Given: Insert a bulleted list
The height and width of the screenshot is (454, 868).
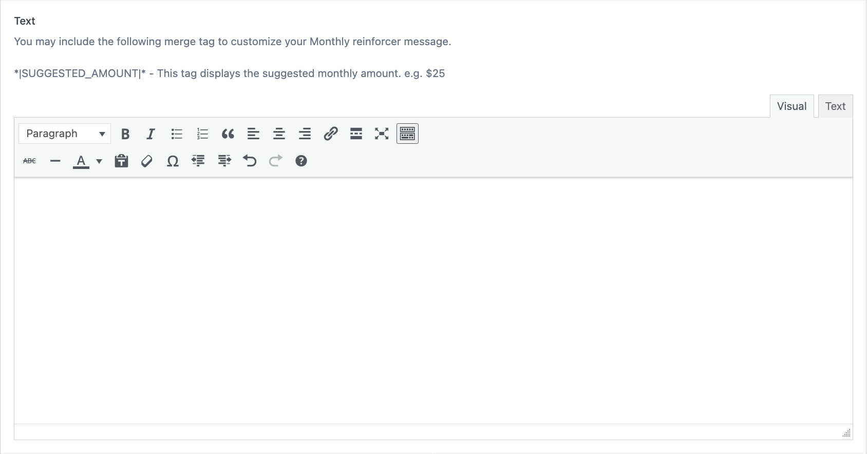Looking at the screenshot, I should pos(177,134).
